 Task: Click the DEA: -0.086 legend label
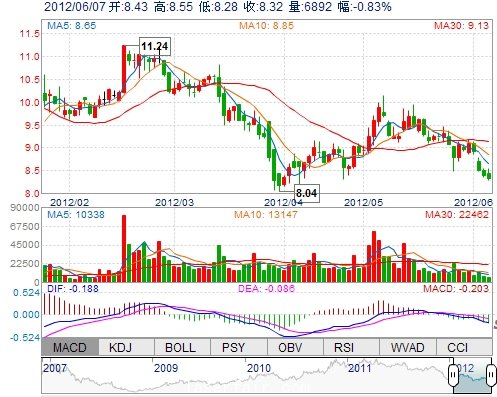coord(266,288)
